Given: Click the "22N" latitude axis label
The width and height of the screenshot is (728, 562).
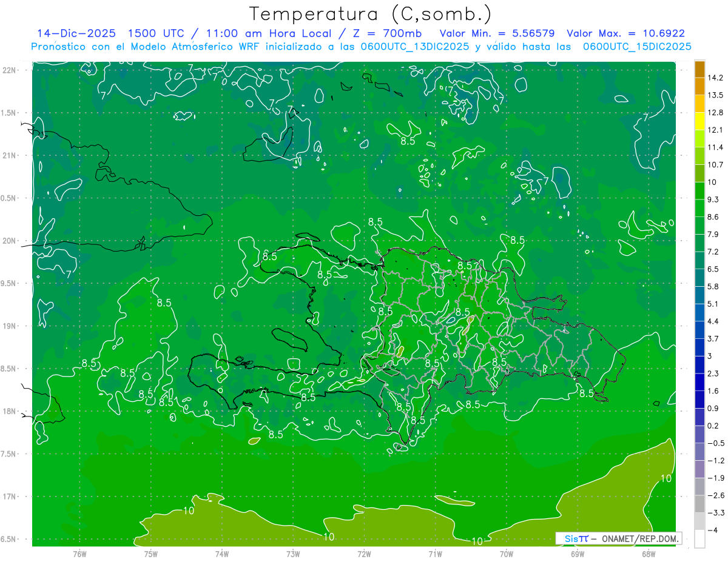Looking at the screenshot, I should [x=9, y=70].
